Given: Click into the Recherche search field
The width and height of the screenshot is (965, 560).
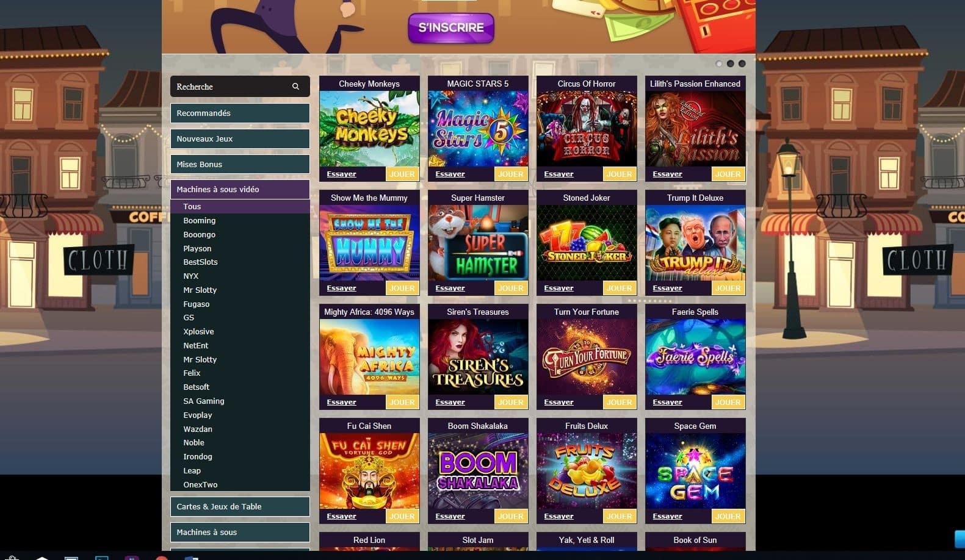Looking at the screenshot, I should pyautogui.click(x=232, y=87).
